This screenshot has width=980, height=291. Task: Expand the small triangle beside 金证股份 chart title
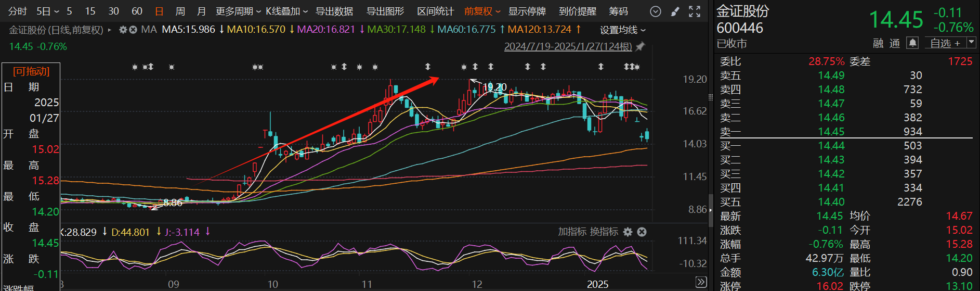tap(110, 30)
